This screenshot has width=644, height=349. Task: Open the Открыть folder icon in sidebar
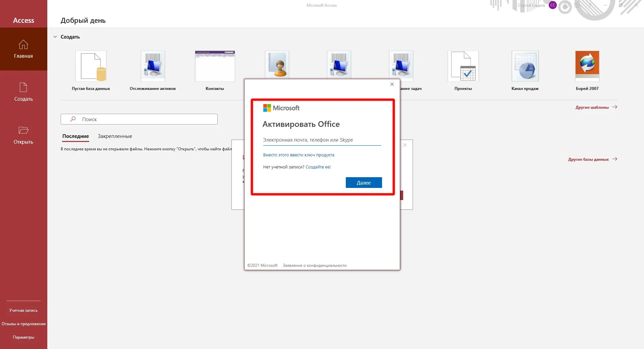pyautogui.click(x=23, y=130)
